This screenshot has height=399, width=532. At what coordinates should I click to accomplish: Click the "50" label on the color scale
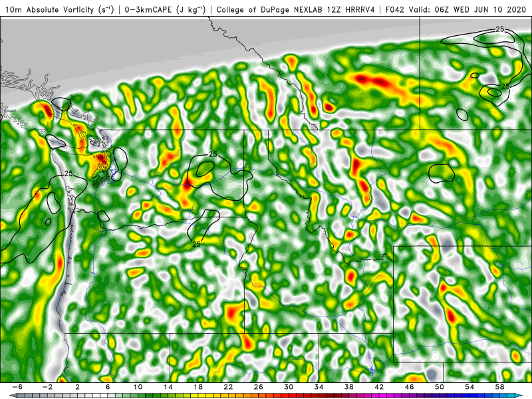pos(440,387)
